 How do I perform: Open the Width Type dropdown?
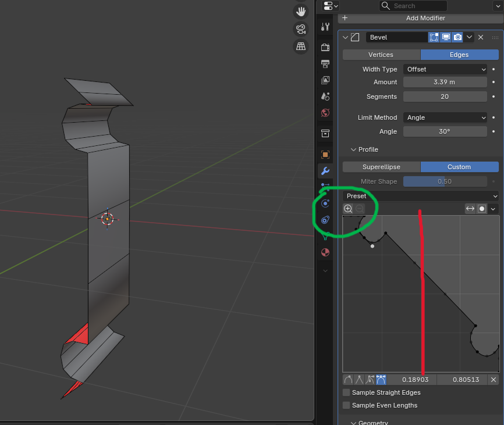click(445, 69)
